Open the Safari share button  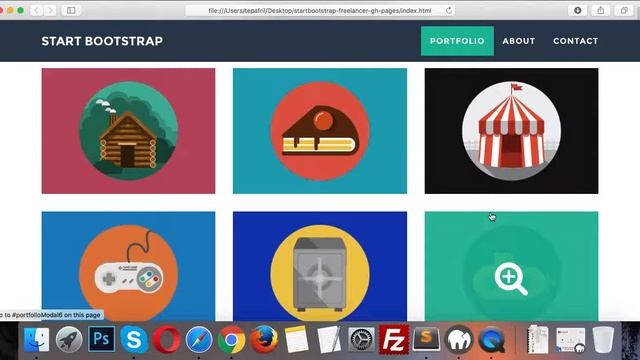click(600, 11)
